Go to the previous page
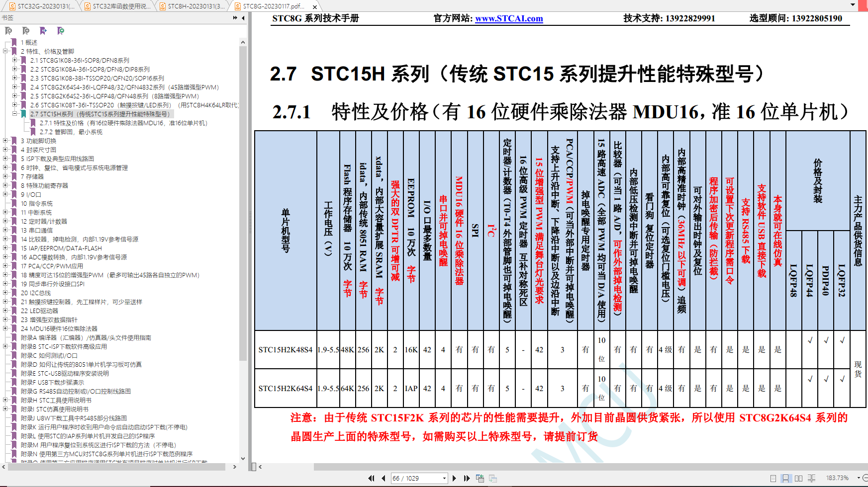868x487 pixels. point(383,478)
